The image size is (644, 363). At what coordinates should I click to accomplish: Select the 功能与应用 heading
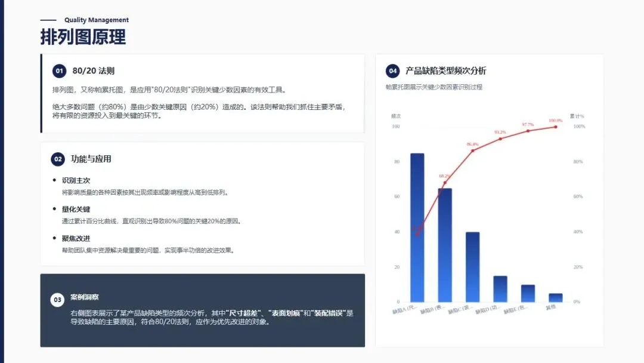click(91, 159)
